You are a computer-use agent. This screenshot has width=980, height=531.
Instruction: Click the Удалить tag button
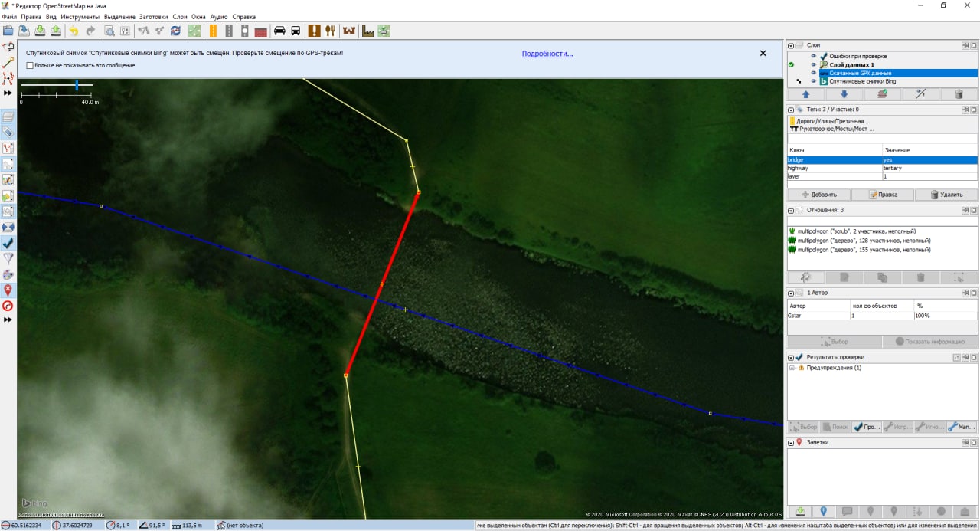point(946,195)
